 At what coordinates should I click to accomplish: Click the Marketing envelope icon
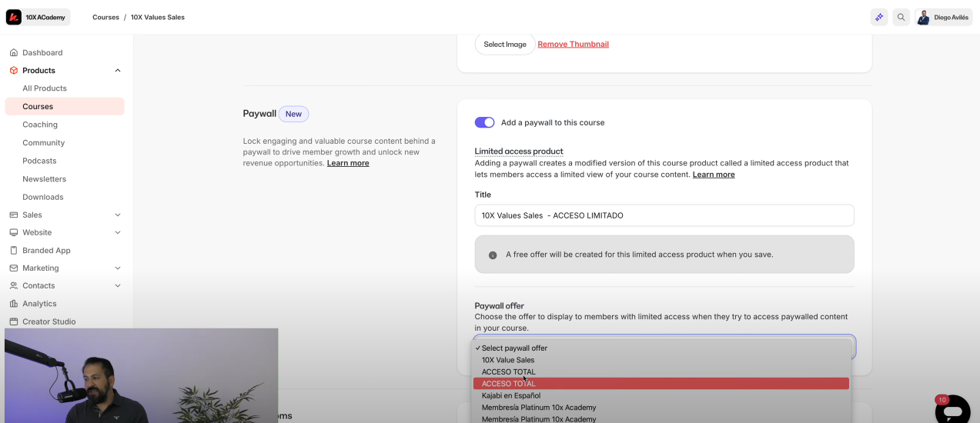tap(14, 268)
